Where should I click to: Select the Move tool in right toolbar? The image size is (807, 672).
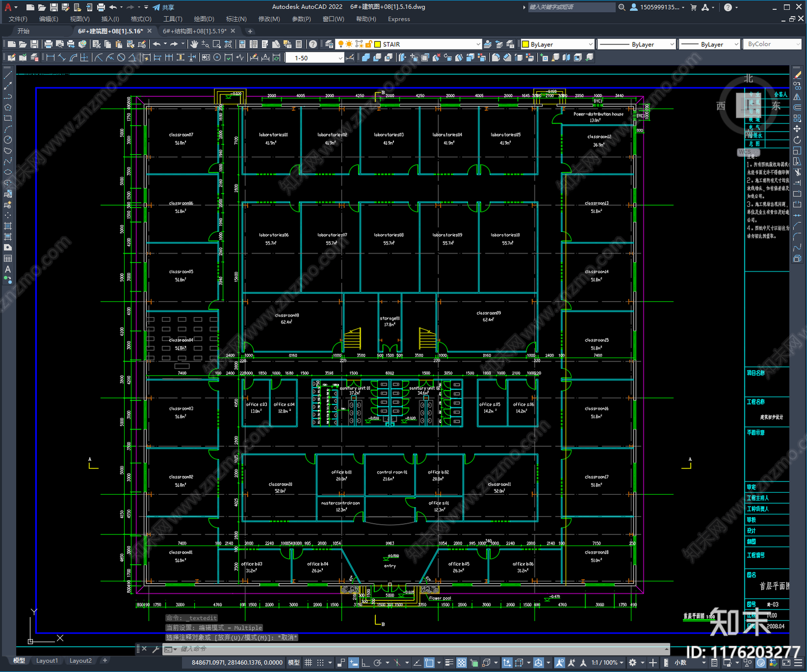tap(797, 129)
